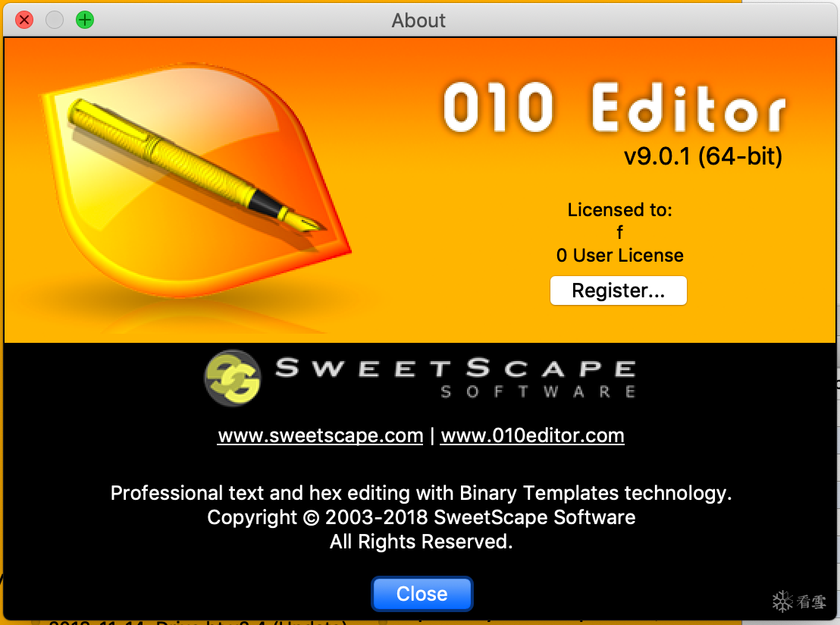
Task: Open the www.sweetscape.com link
Action: [321, 435]
